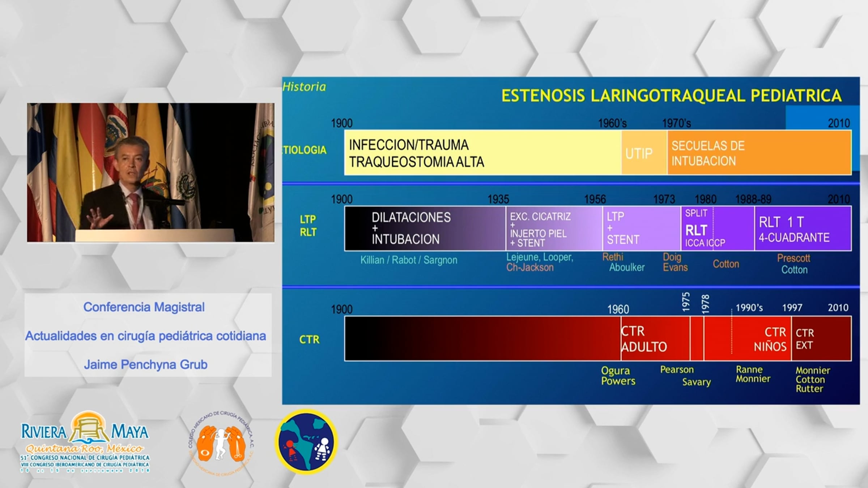Click the vertical "1978" year marker
Image resolution: width=868 pixels, height=488 pixels.
(x=705, y=304)
